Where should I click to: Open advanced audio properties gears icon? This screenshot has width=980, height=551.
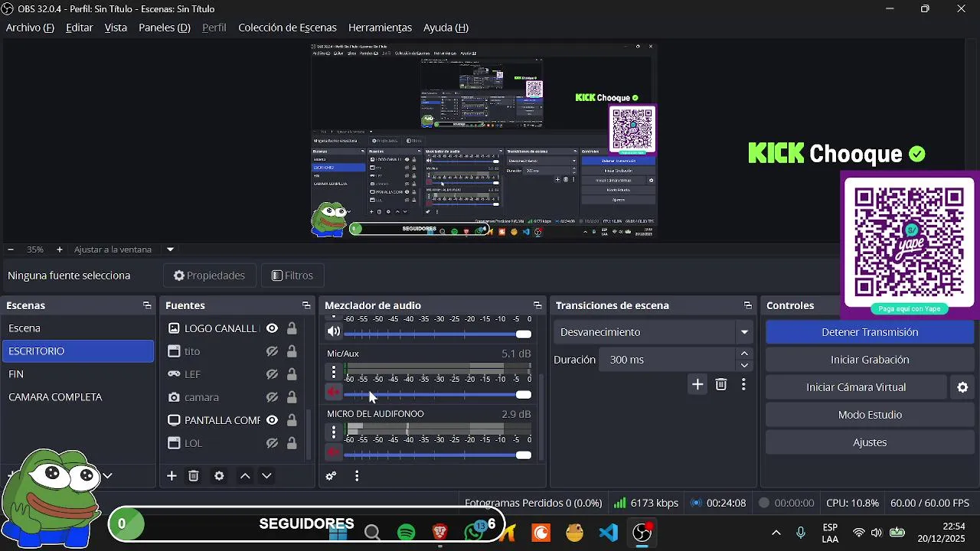(x=331, y=476)
